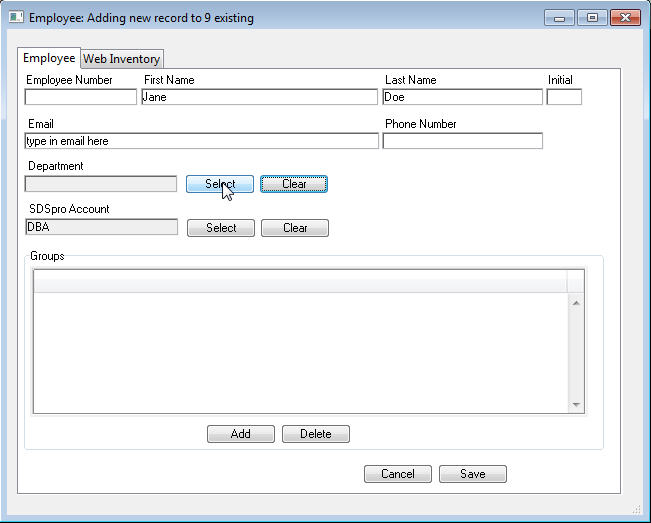The height and width of the screenshot is (523, 651).
Task: Select the Employee tab
Action: coord(49,58)
